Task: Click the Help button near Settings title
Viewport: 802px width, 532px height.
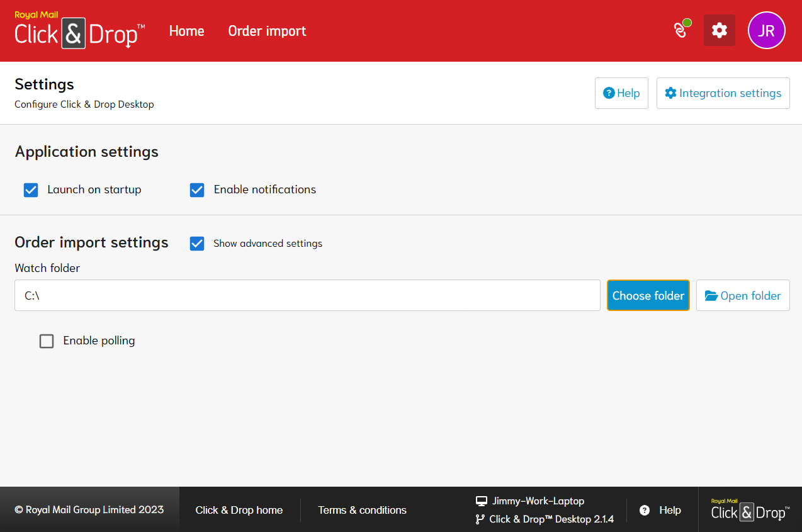Action: click(621, 93)
